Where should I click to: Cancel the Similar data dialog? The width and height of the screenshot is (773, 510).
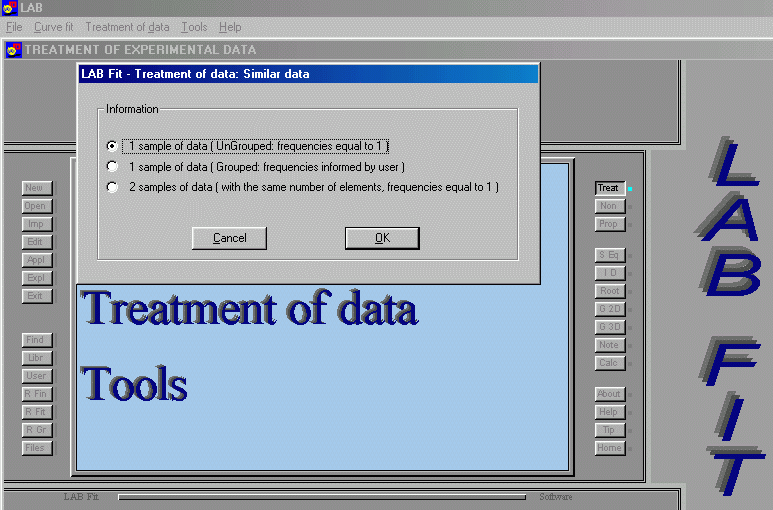(229, 238)
